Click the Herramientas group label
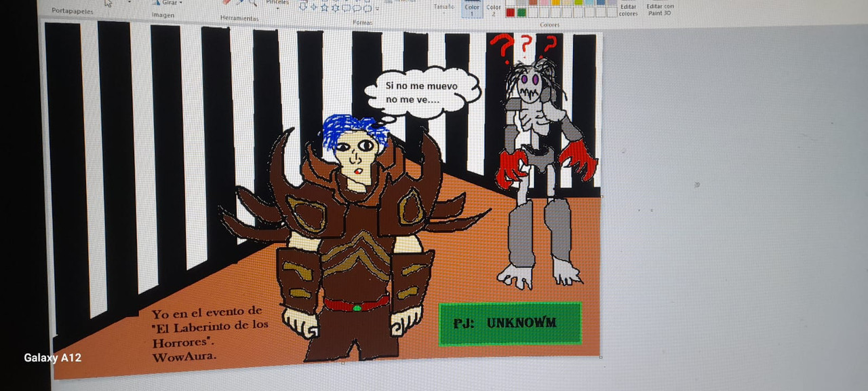Viewport: 868px width, 391px height. click(239, 18)
